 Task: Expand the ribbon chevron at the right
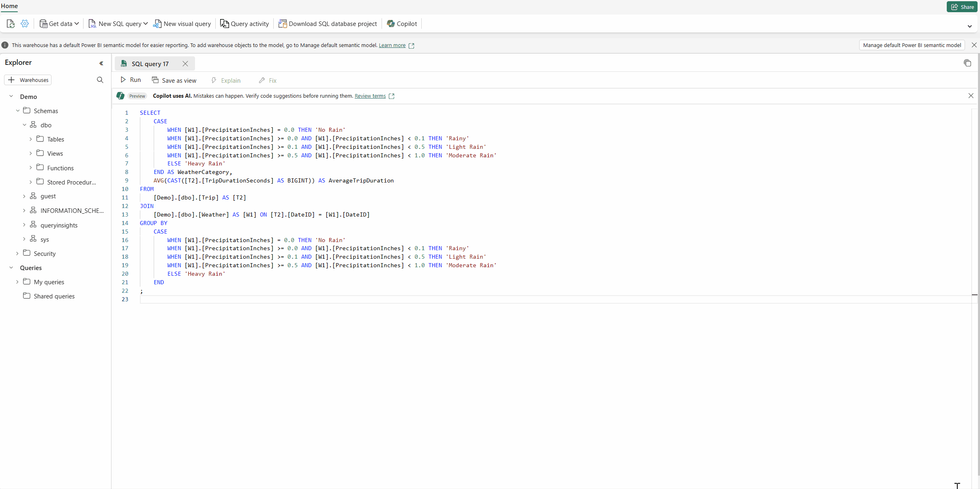point(969,26)
